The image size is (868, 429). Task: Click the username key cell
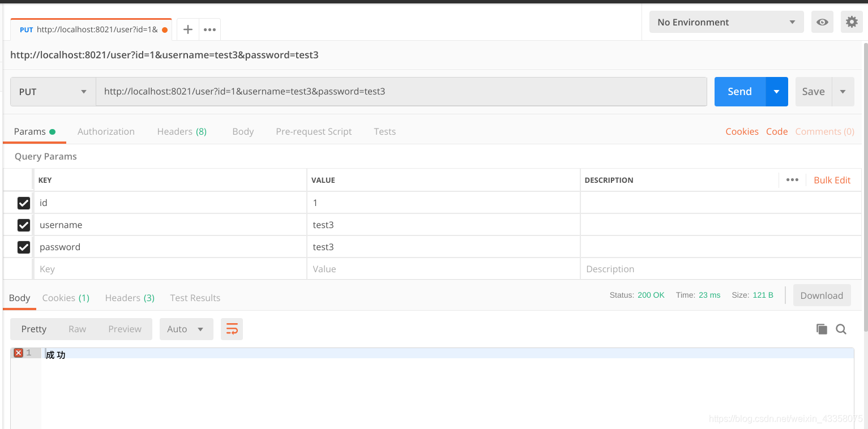[170, 225]
